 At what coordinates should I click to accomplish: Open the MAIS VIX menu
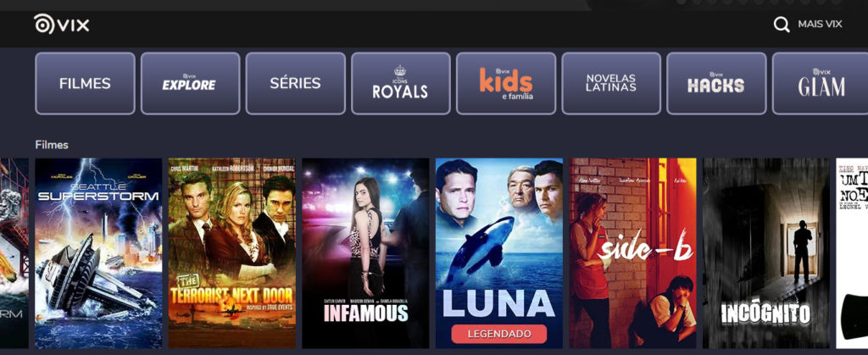[x=820, y=25]
